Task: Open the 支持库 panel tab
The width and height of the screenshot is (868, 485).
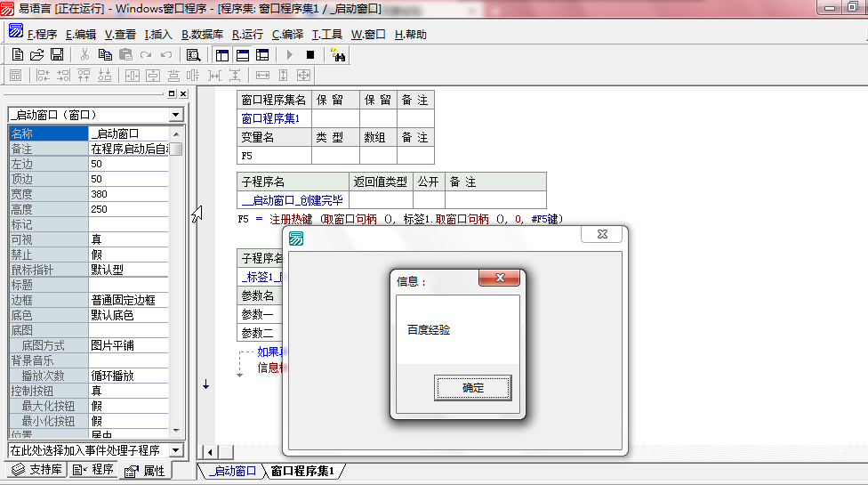Action: coord(37,470)
